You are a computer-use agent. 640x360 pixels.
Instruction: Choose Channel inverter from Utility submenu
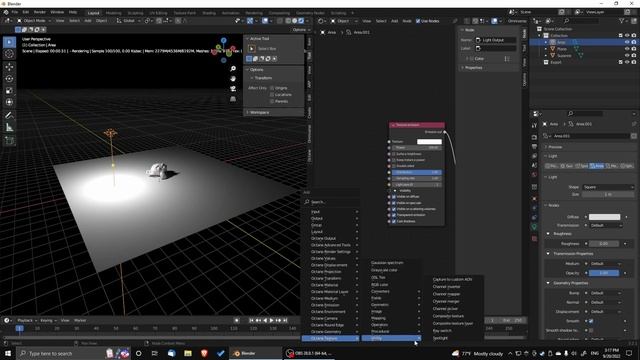[x=446, y=287]
